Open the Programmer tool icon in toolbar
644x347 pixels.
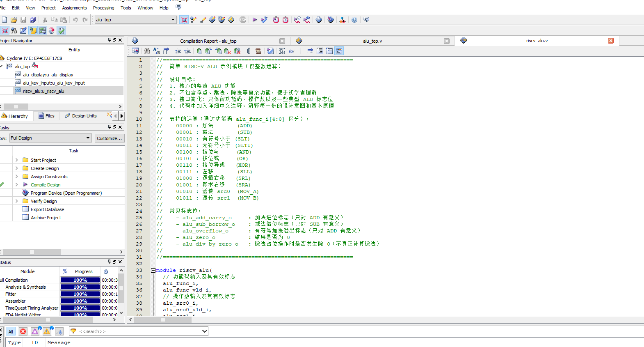tap(331, 20)
